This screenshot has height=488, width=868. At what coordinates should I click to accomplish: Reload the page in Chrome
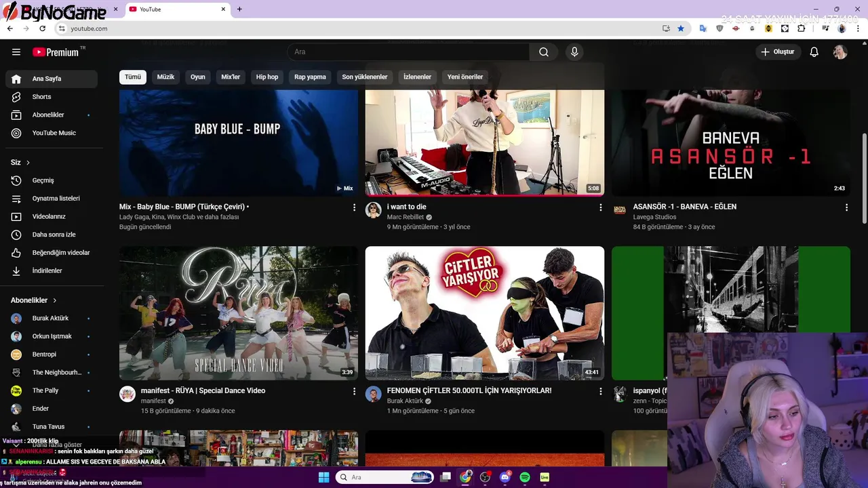pyautogui.click(x=42, y=28)
